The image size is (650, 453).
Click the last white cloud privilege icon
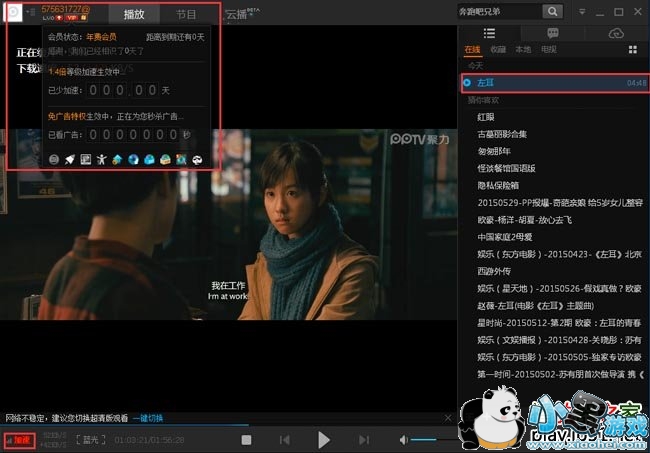coord(197,160)
